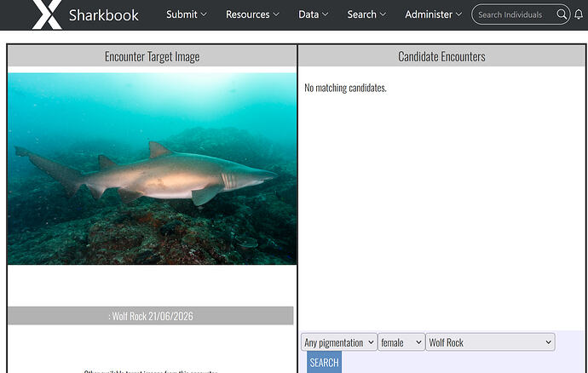Click the Candidate Encounters header
The image size is (588, 373).
point(441,56)
